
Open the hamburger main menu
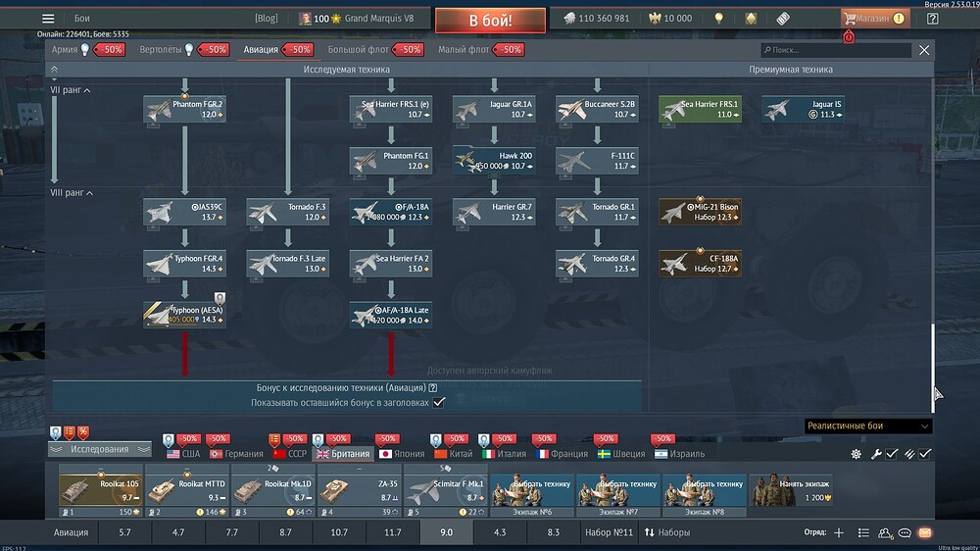[x=48, y=19]
